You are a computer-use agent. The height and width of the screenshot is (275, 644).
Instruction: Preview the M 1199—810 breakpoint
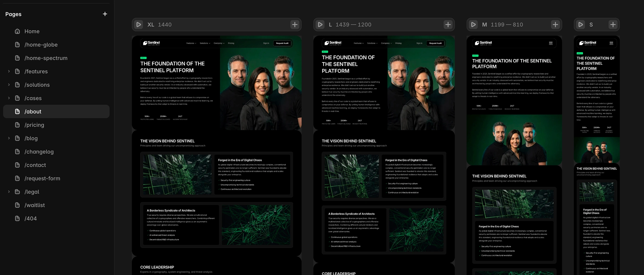click(x=473, y=25)
